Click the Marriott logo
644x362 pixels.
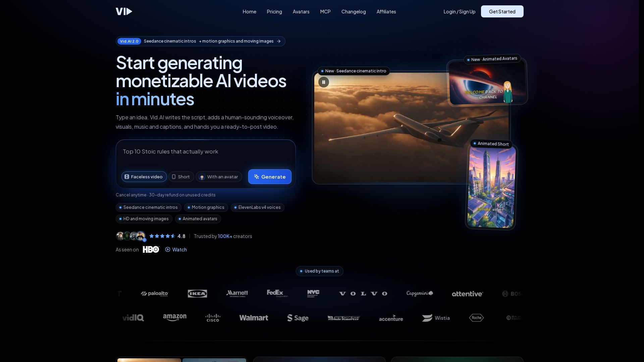237,294
